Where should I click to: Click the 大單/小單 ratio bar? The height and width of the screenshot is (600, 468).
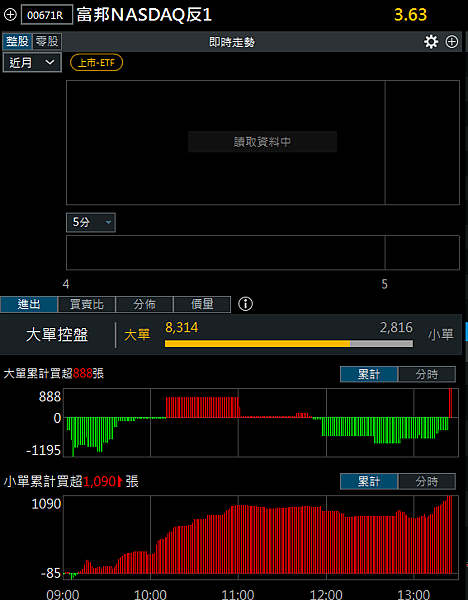click(x=289, y=343)
